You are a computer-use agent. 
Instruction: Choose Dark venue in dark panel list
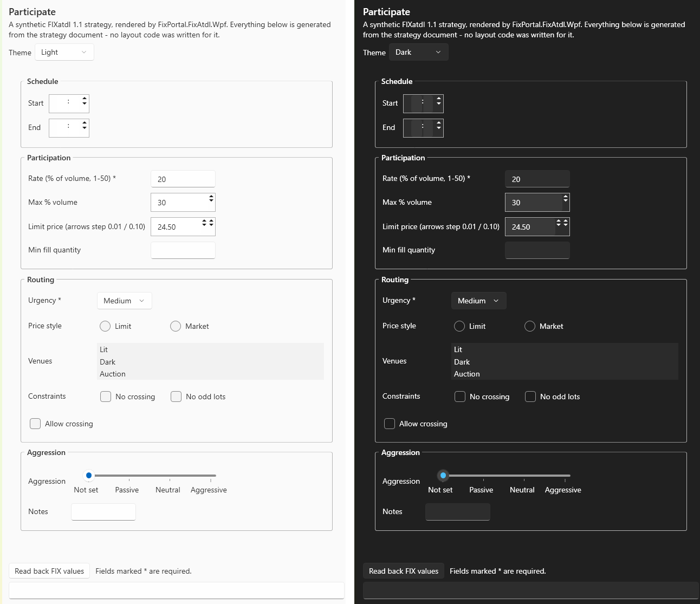click(x=565, y=362)
